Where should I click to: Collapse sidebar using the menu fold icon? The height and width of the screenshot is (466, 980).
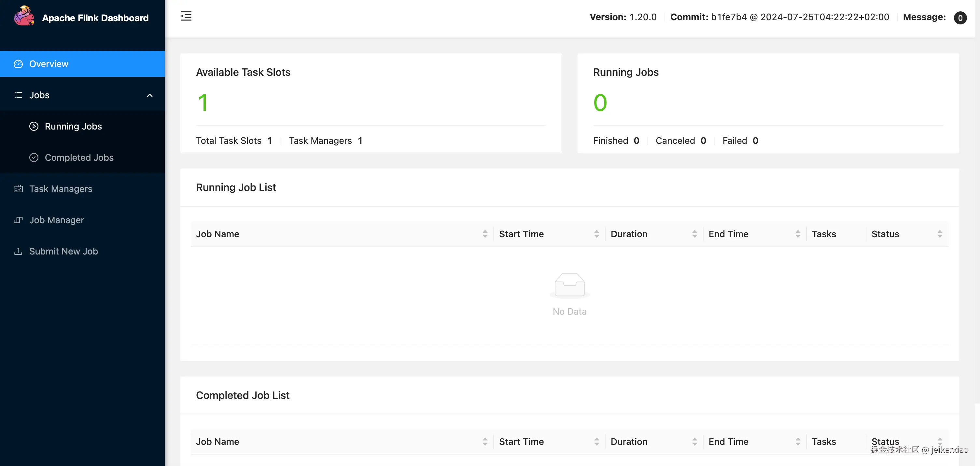pos(186,16)
